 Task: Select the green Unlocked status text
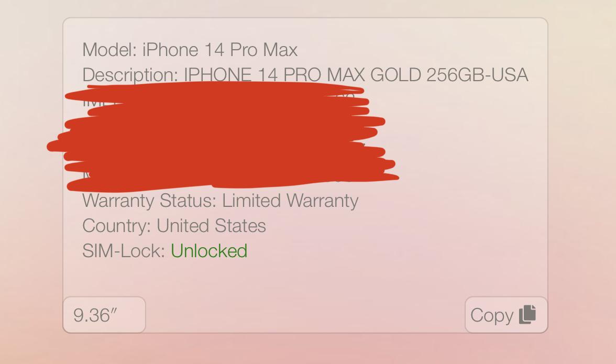pyautogui.click(x=209, y=251)
